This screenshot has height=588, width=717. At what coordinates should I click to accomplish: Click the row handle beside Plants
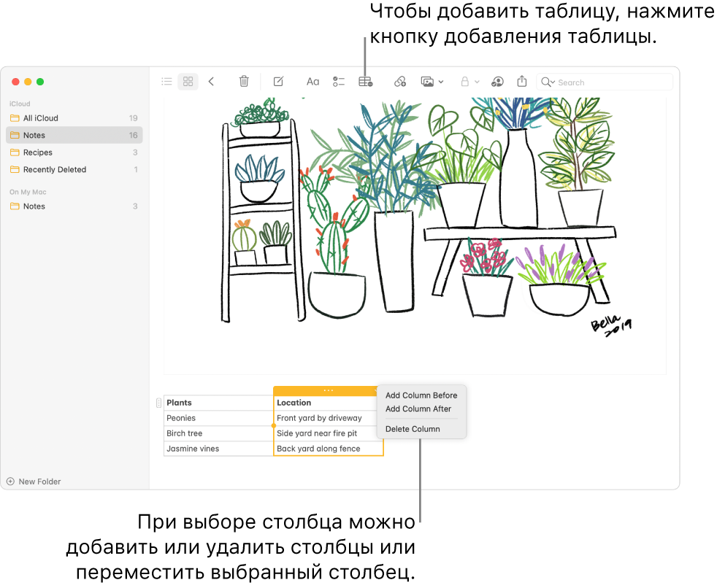[158, 403]
